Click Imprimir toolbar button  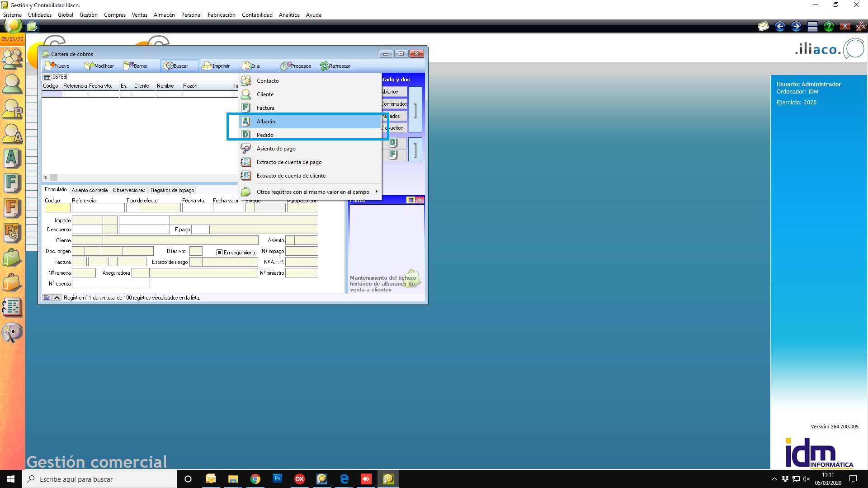216,66
